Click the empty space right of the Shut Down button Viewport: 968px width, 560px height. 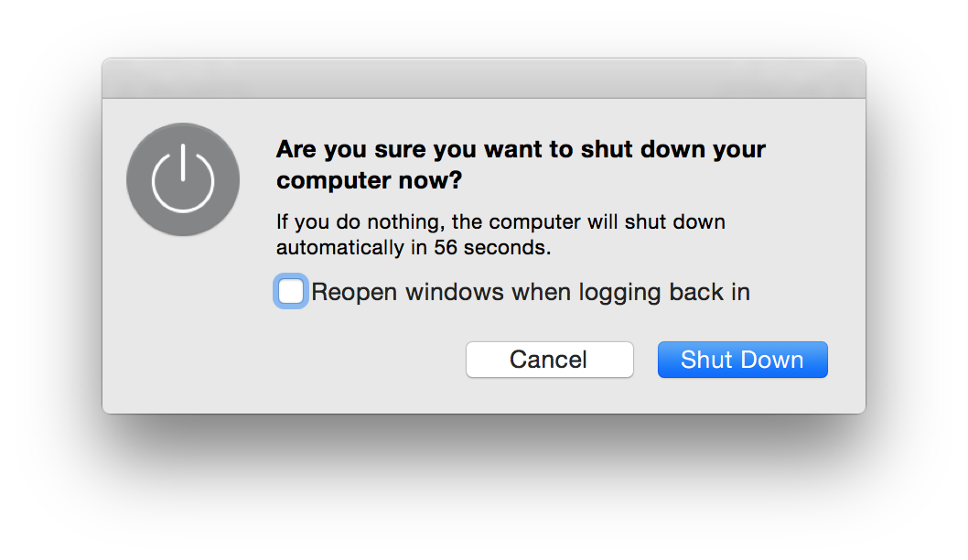point(846,360)
